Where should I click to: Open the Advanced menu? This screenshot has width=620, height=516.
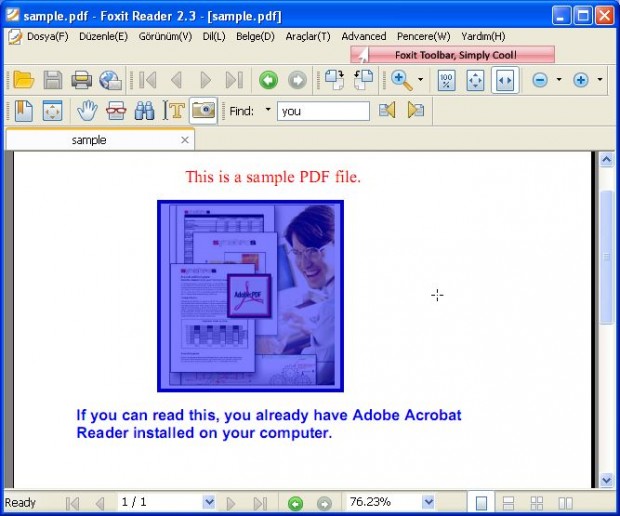pyautogui.click(x=364, y=36)
